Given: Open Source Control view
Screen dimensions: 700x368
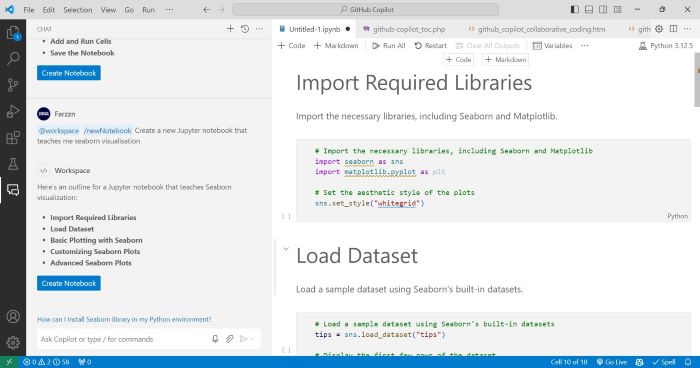Looking at the screenshot, I should click(13, 84).
